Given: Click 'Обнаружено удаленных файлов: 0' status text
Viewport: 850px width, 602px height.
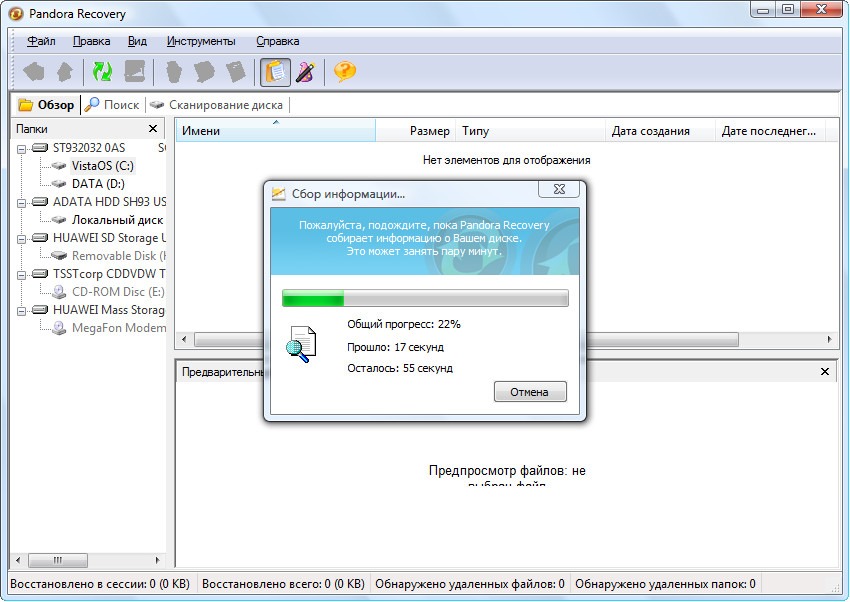Looking at the screenshot, I should 469,584.
